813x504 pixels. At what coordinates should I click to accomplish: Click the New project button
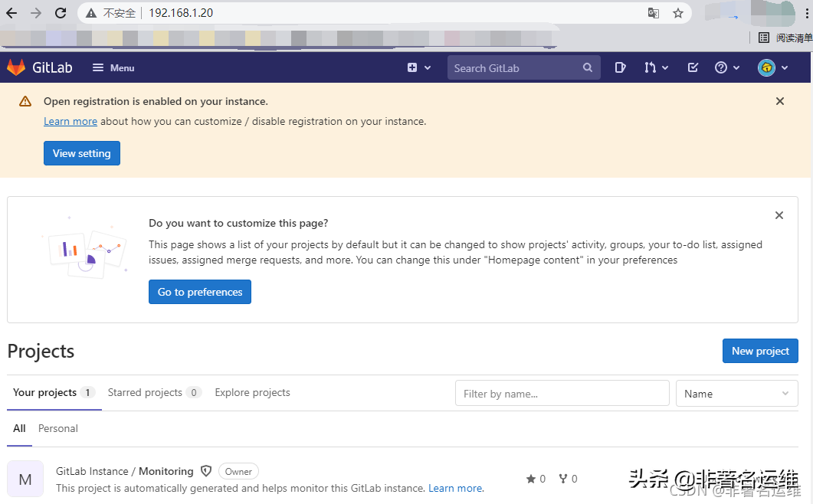pos(760,351)
